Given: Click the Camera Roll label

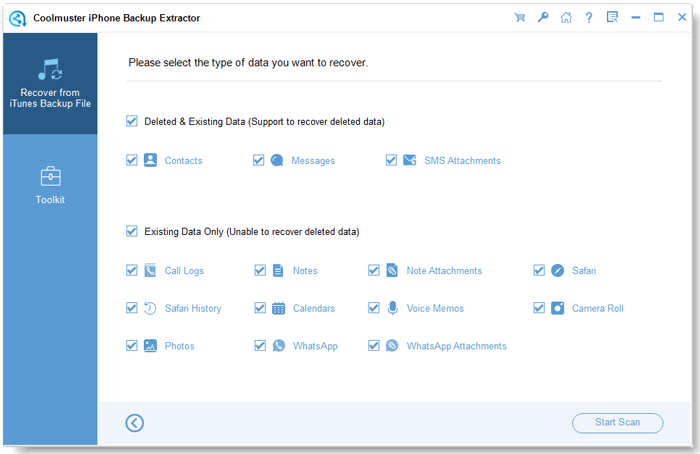Looking at the screenshot, I should click(x=598, y=308).
